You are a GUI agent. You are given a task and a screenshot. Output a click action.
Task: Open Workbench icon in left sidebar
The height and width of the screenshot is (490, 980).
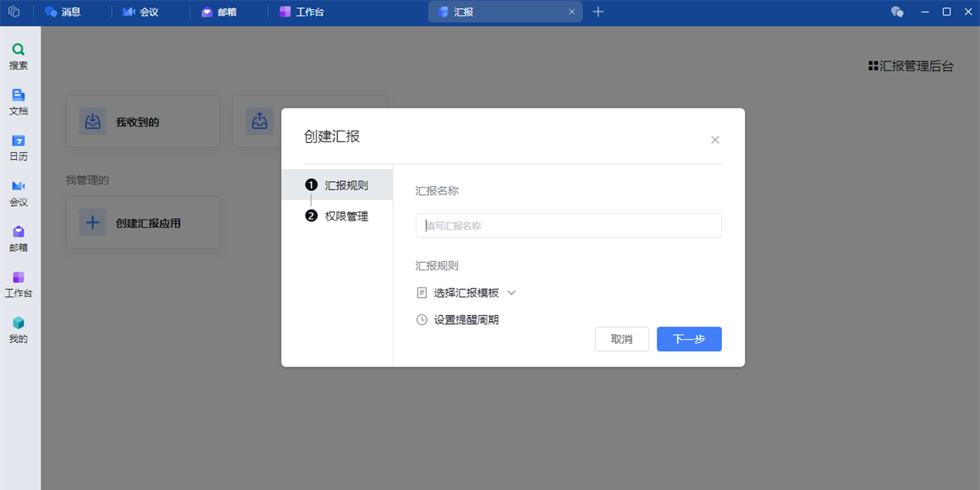click(x=18, y=278)
